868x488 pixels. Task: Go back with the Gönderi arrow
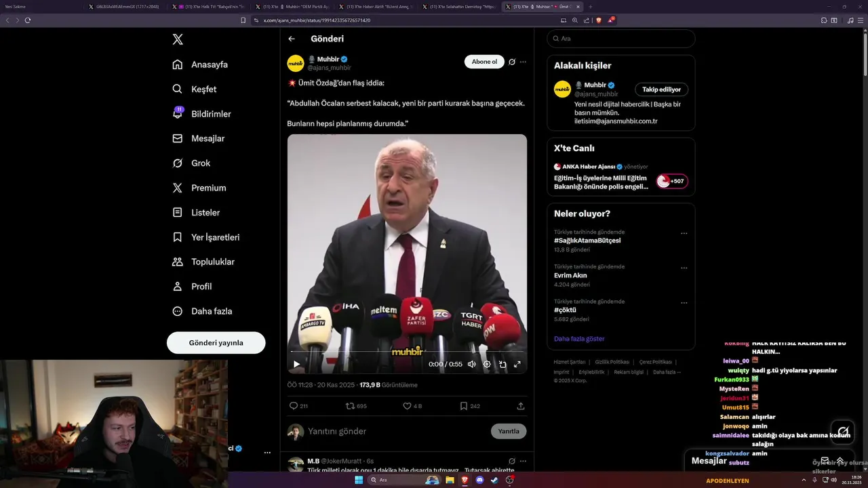pyautogui.click(x=292, y=39)
